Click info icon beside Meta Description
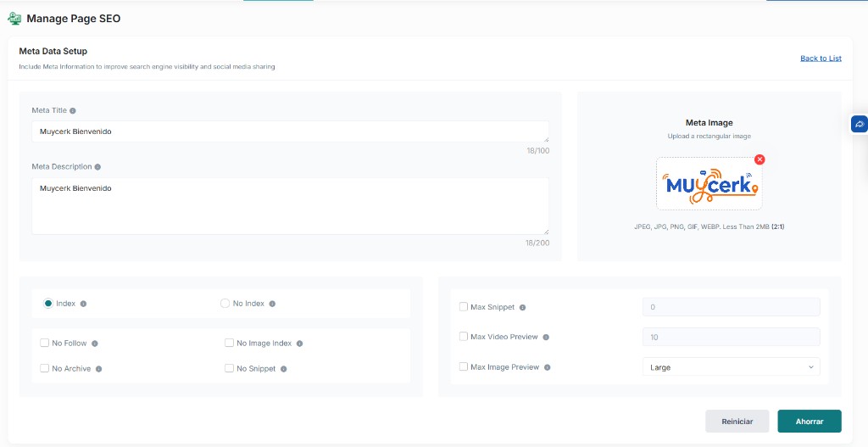 tap(98, 167)
